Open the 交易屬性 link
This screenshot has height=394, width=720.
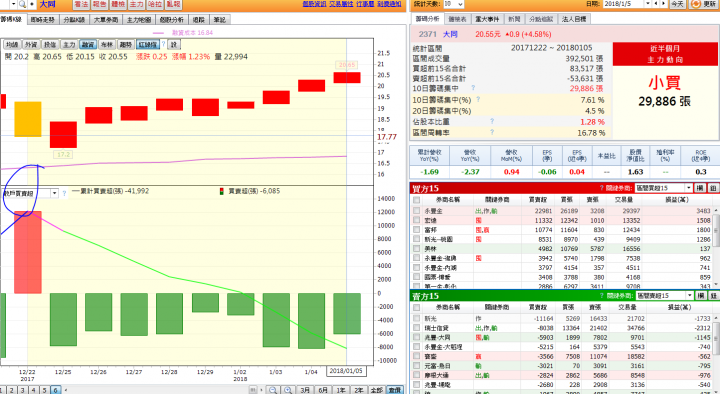[x=341, y=4]
